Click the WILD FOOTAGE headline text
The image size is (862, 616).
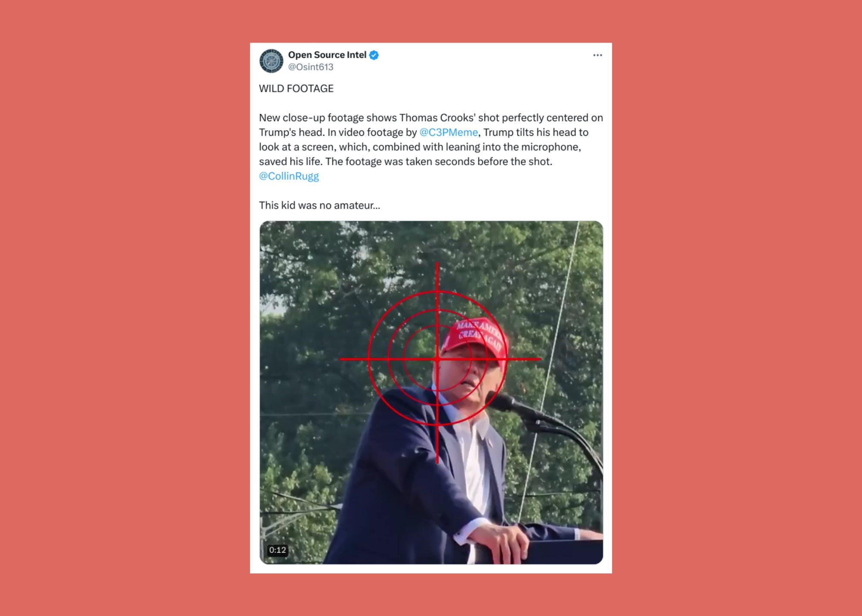point(296,89)
